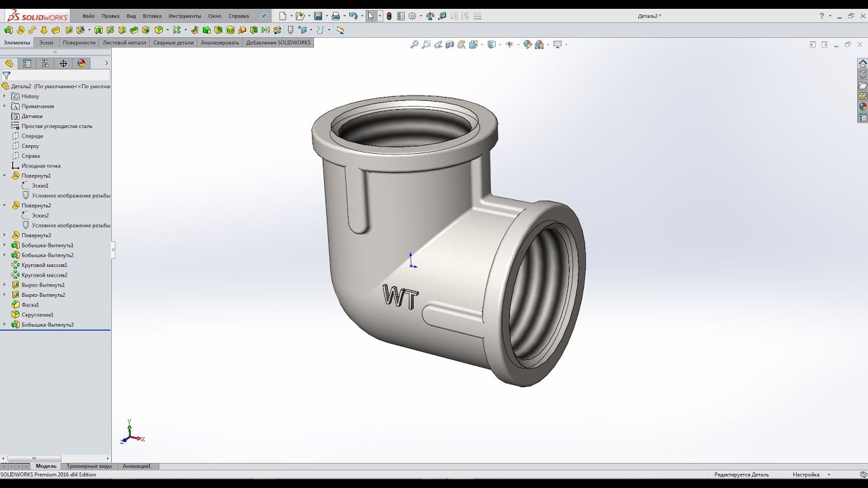Expand the FeatureManager panel tabs with the chevron
Image resolution: width=868 pixels, height=488 pixels.
click(106, 63)
